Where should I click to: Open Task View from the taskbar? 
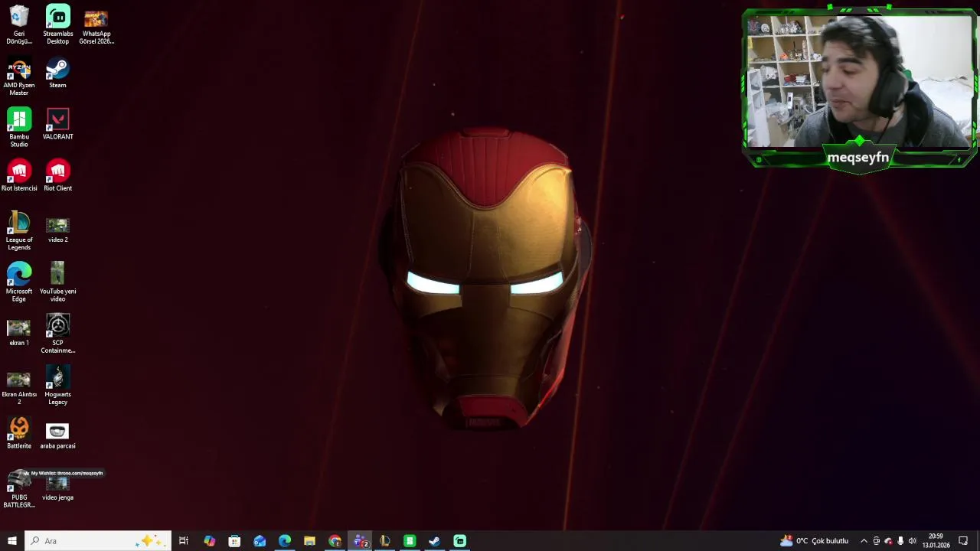184,541
